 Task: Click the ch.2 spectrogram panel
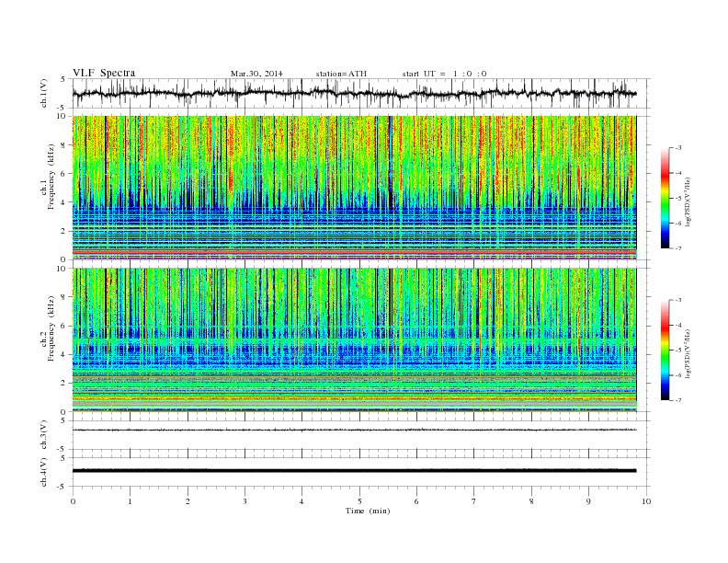355,340
